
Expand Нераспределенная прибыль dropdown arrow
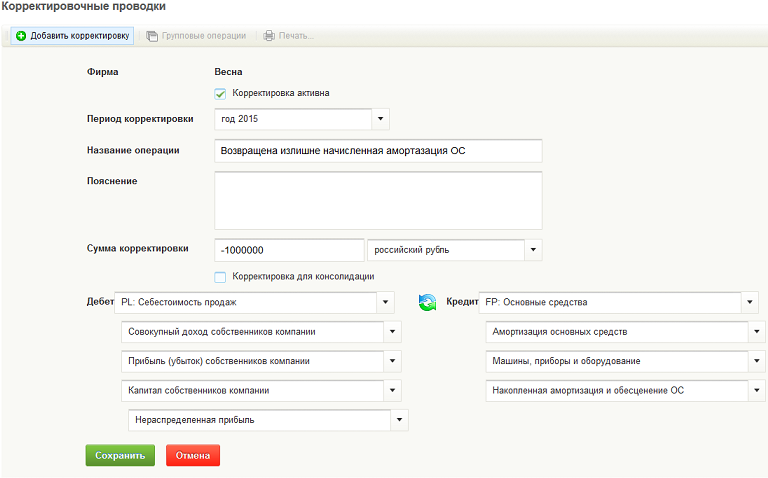click(x=399, y=420)
